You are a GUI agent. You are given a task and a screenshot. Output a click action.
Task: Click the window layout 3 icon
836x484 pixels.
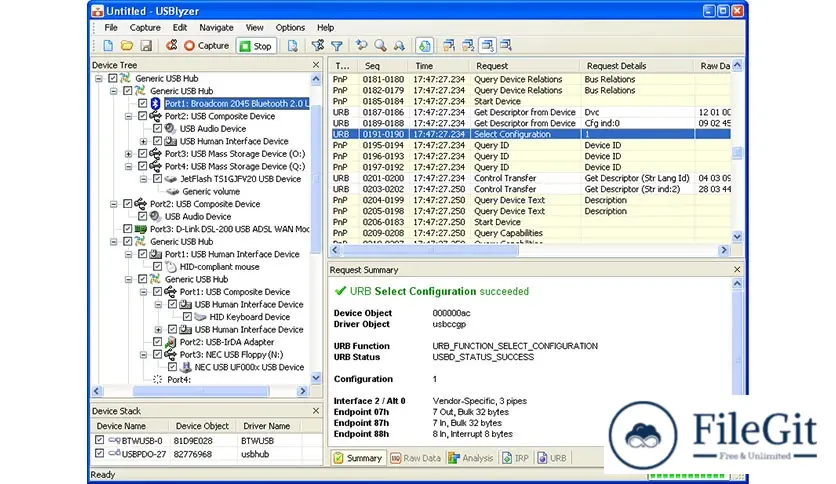click(x=487, y=46)
